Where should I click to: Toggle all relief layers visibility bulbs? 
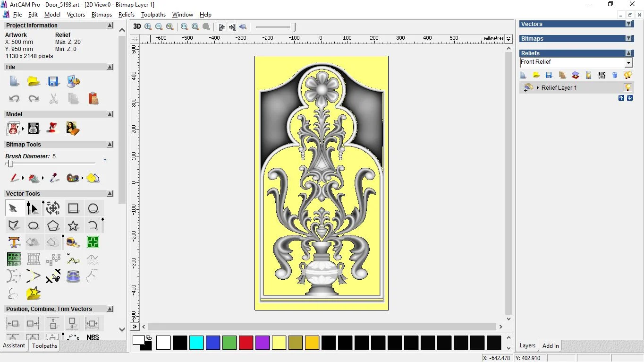[x=627, y=75]
